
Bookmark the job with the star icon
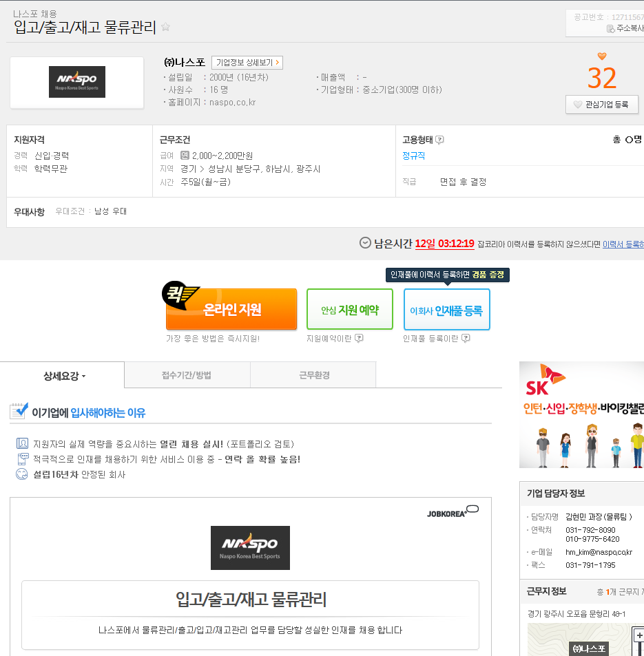[166, 27]
